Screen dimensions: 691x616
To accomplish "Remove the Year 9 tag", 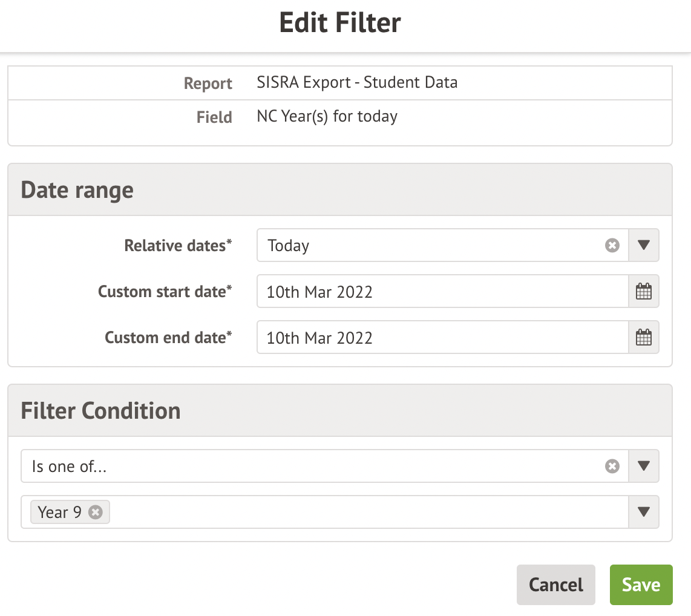I will coord(95,512).
